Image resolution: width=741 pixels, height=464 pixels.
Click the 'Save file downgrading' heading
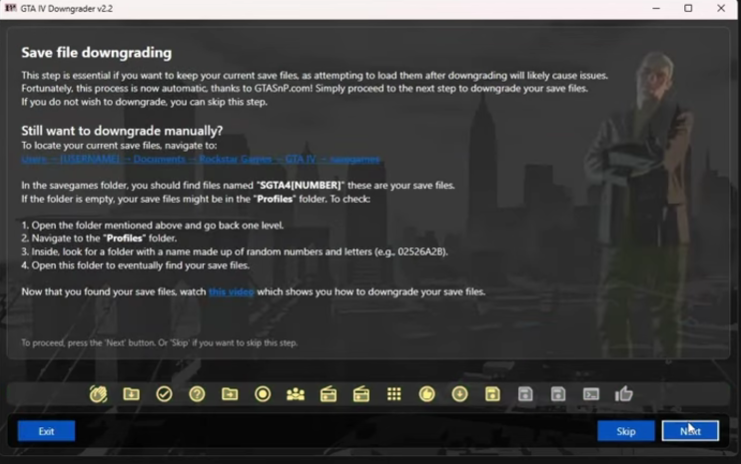point(96,52)
